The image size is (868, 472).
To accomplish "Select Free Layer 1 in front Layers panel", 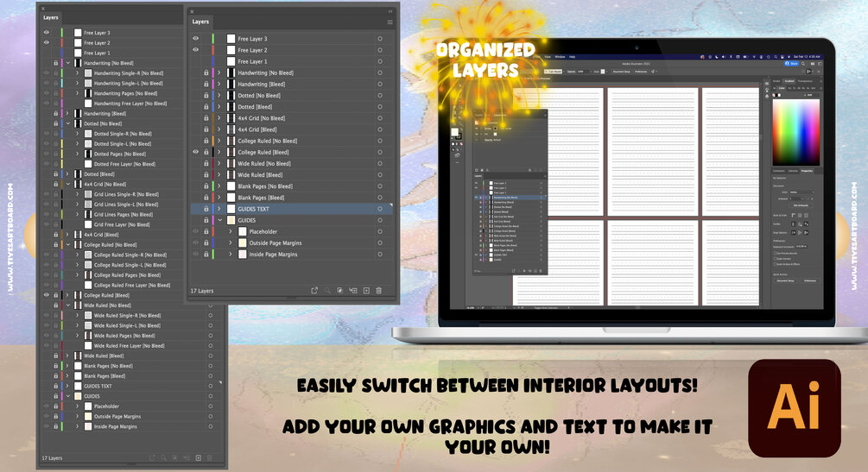I will point(252,61).
